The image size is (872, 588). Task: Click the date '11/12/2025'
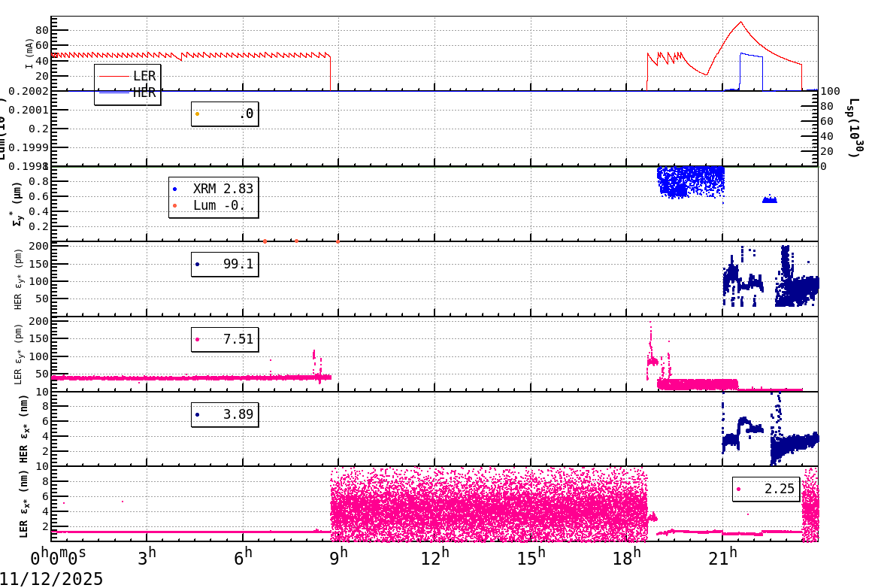pyautogui.click(x=51, y=579)
